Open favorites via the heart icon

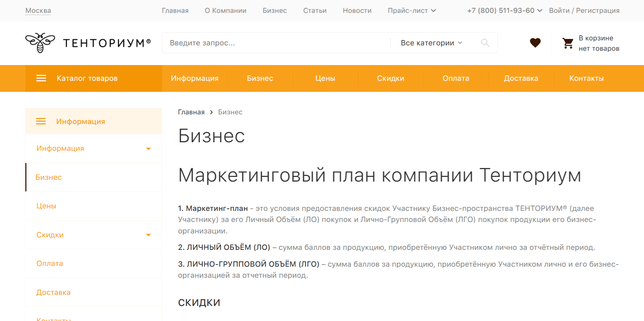[535, 43]
